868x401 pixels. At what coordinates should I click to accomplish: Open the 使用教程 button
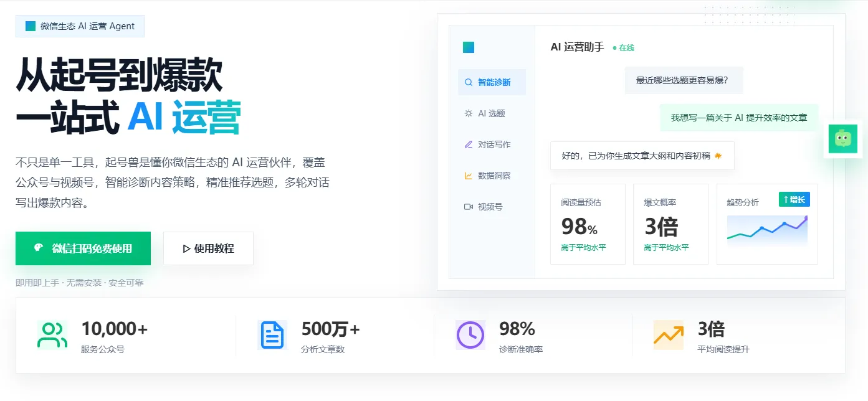208,248
